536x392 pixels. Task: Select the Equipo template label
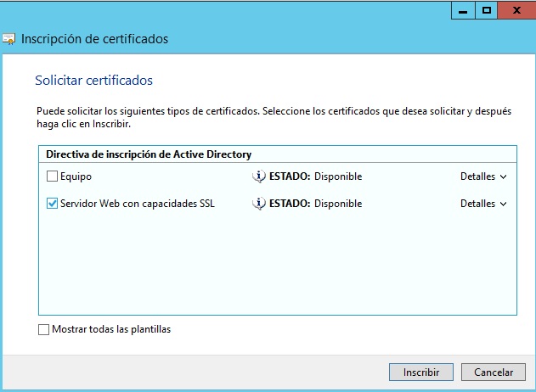(76, 176)
